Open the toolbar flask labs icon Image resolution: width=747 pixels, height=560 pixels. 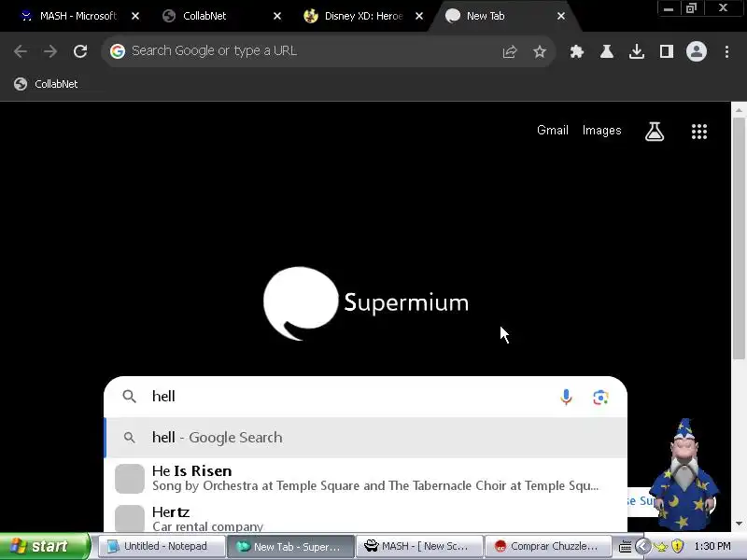606,51
